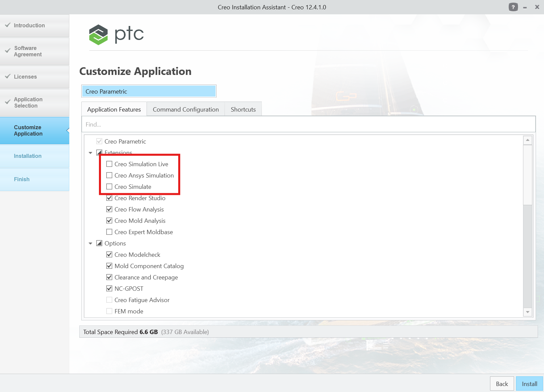This screenshot has width=544, height=392.
Task: Open the help question mark icon
Action: click(513, 7)
